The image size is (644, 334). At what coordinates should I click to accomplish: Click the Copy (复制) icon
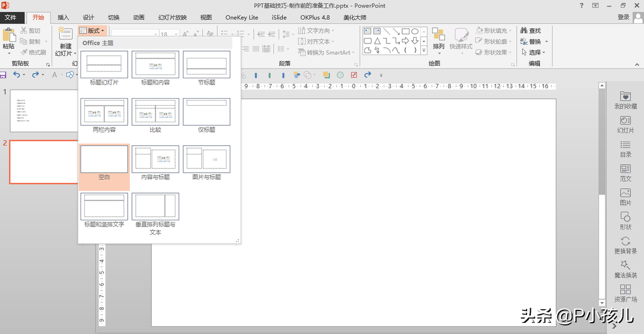(24, 41)
